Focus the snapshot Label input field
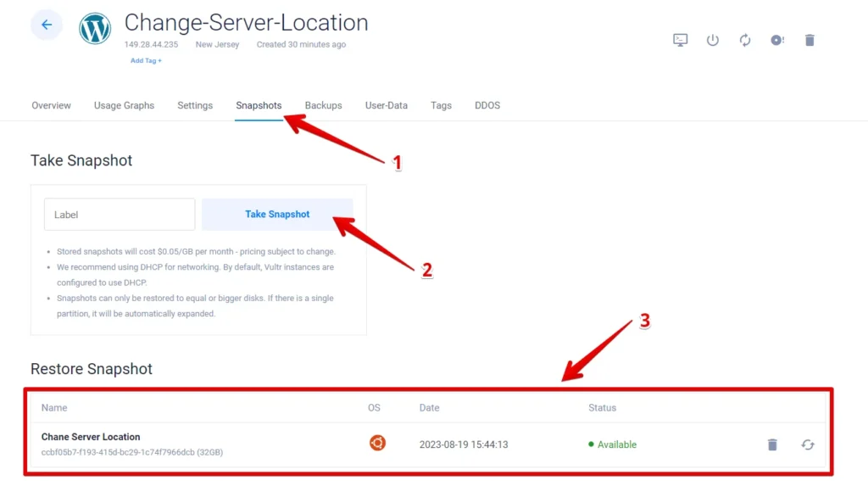This screenshot has width=868, height=481. [120, 215]
